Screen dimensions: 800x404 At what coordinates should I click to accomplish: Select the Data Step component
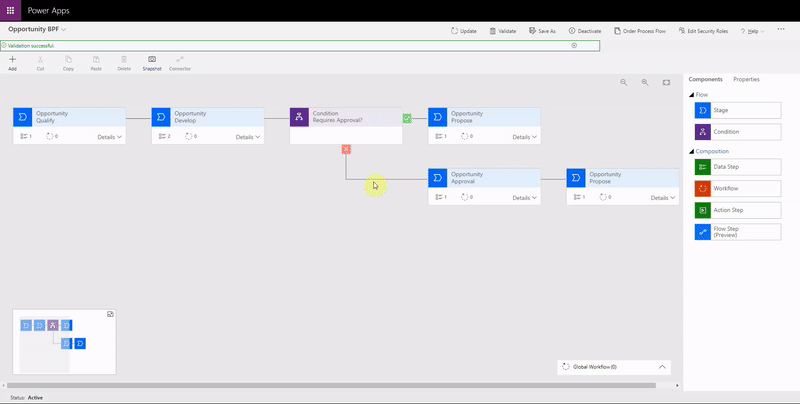coord(737,167)
